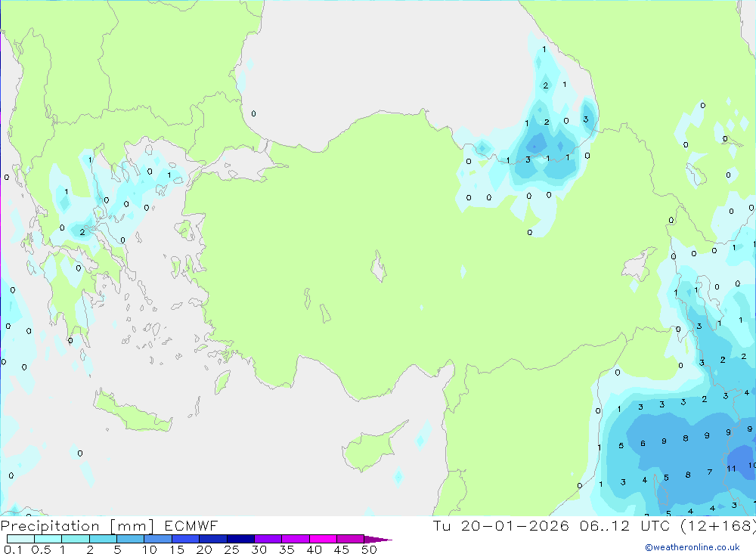Click the legend label '25'
Viewport: 756px width, 554px height.
[x=231, y=549]
